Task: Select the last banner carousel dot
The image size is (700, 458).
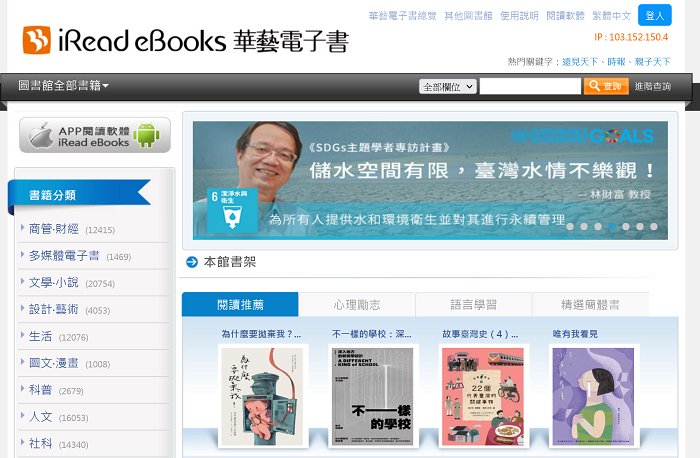Action: tap(654, 227)
